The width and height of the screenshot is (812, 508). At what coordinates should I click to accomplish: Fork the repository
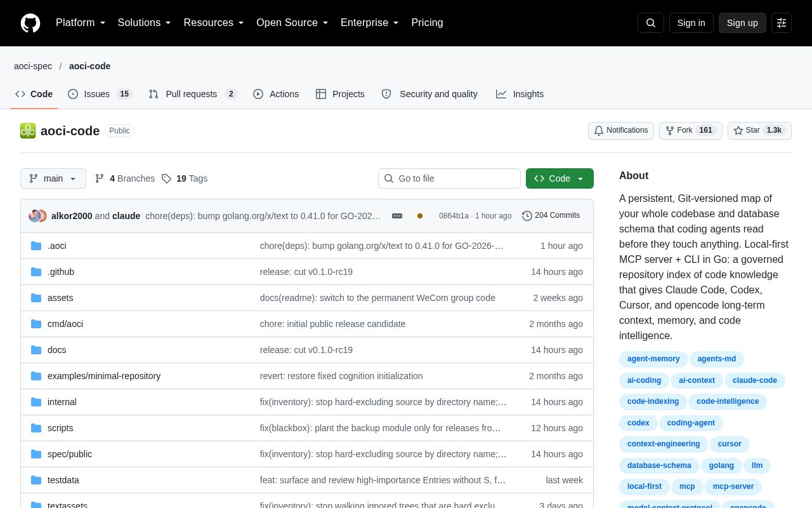click(x=691, y=130)
